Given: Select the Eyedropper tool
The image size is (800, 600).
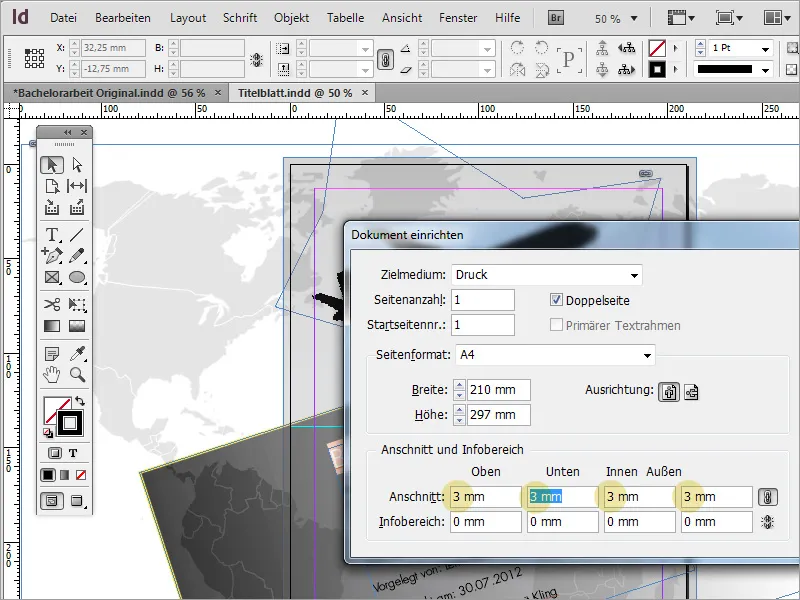Looking at the screenshot, I should (77, 353).
